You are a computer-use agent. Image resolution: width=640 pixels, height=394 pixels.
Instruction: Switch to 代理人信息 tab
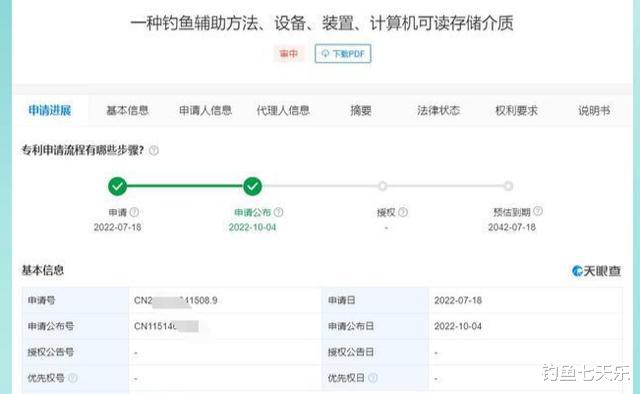coord(283,110)
